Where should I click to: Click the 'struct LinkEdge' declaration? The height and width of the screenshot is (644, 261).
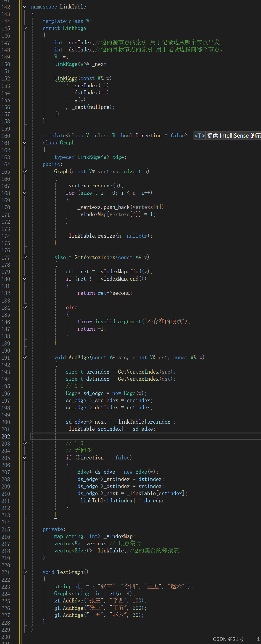(64, 28)
